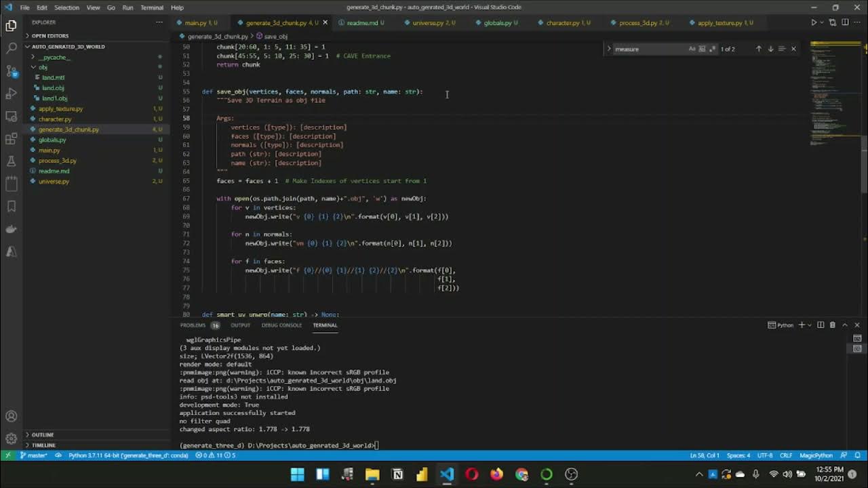Screen dimensions: 868x488
Task: Open the Selection menu
Action: pyautogui.click(x=66, y=7)
